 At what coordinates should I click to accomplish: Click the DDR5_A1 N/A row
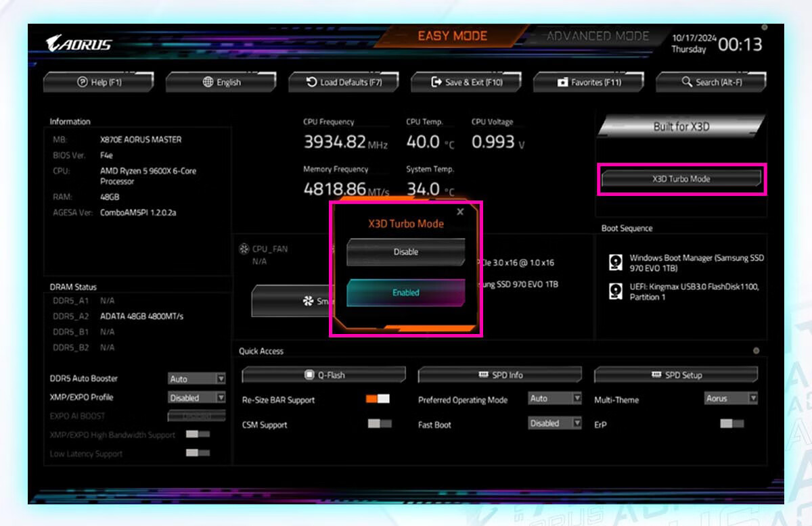coord(84,300)
